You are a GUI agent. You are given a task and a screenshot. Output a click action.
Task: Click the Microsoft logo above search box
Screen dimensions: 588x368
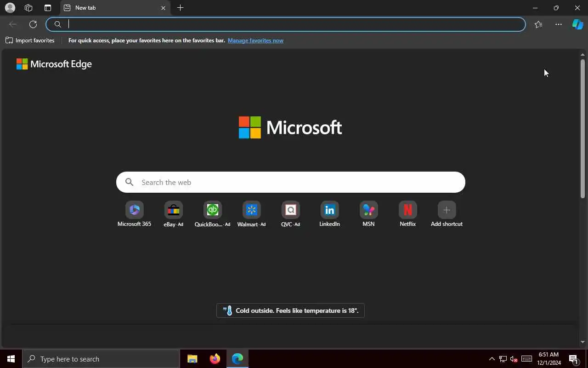pyautogui.click(x=290, y=127)
